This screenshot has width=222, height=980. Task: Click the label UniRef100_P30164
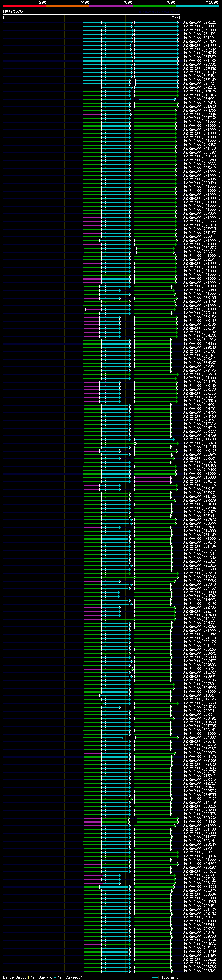199,940
